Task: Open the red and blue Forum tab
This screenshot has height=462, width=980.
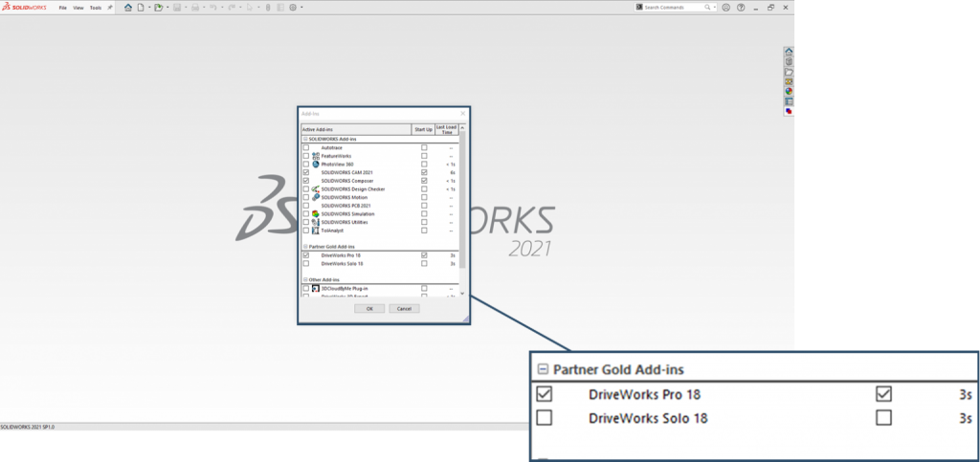Action: [789, 111]
